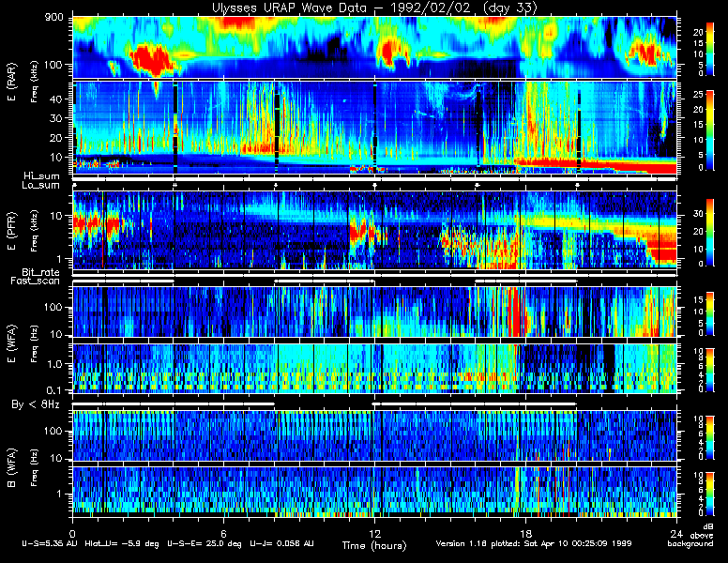This screenshot has width=728, height=563.
Task: Click the '900' frequency tick label
Action: [x=53, y=17]
